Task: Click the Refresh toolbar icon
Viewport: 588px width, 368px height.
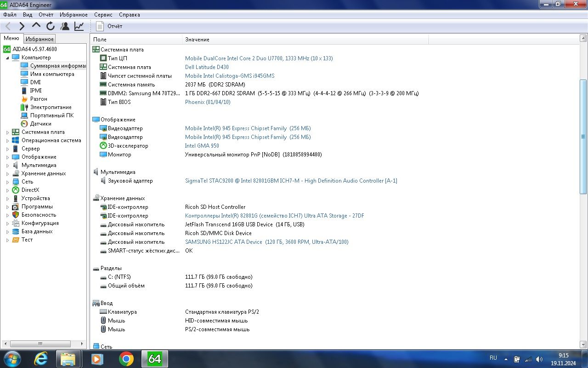Action: (x=51, y=26)
